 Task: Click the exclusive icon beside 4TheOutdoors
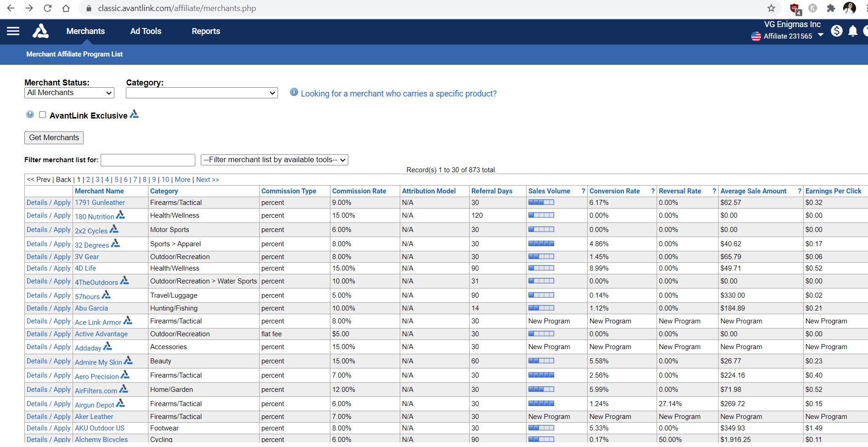click(x=125, y=280)
